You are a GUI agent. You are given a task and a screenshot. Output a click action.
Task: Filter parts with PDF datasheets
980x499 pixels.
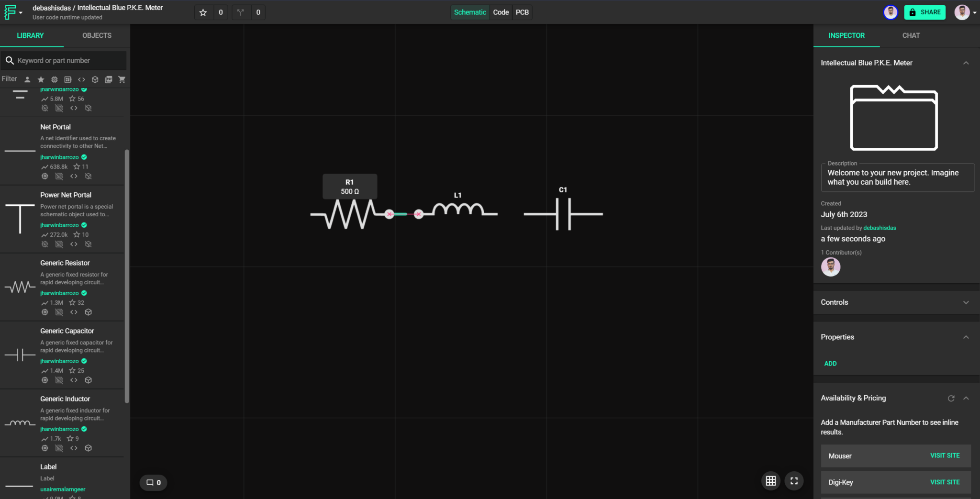108,79
